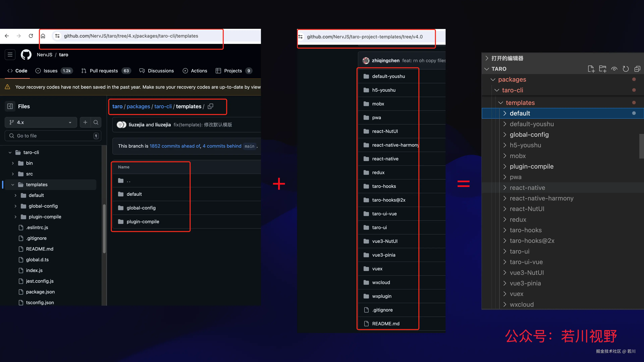Open the 4.x branch dropdown

point(41,122)
